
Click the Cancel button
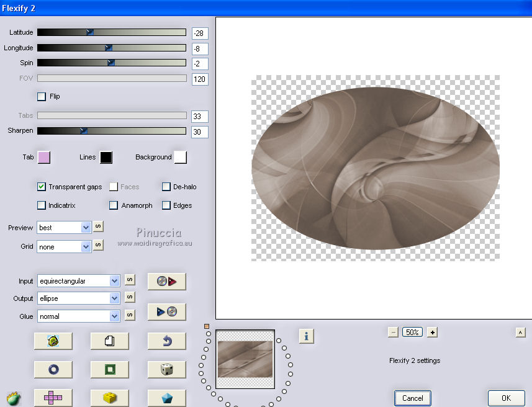413,398
